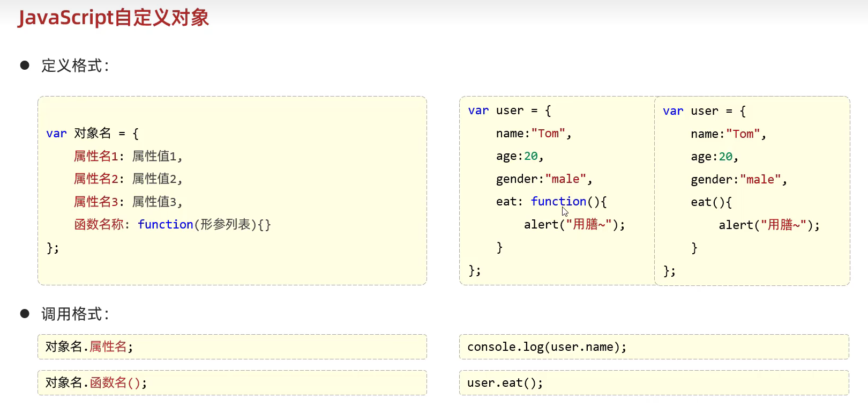The height and width of the screenshot is (405, 868).
Task: Click the "console.log(user.name);" code box
Action: point(654,347)
